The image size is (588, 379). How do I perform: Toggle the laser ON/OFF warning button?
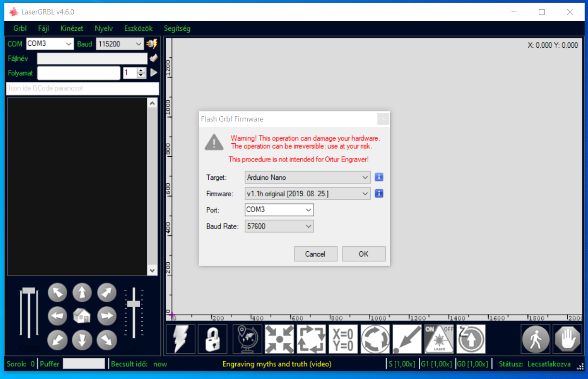(439, 339)
